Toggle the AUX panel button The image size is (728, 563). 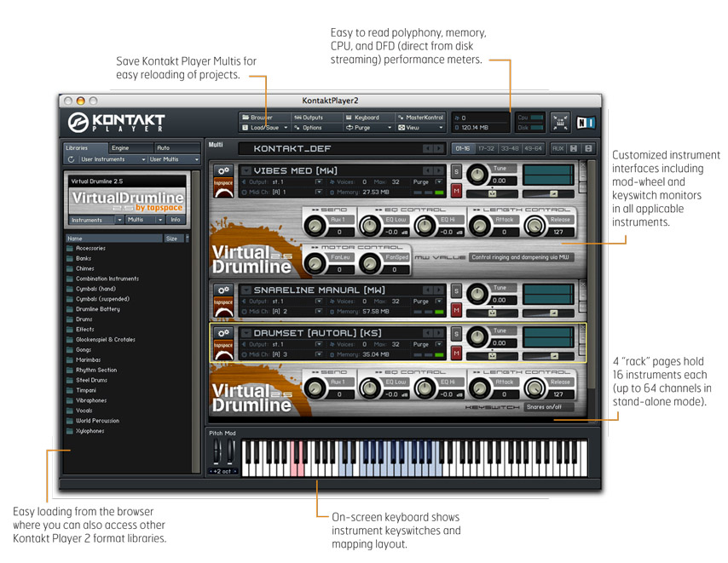[558, 148]
